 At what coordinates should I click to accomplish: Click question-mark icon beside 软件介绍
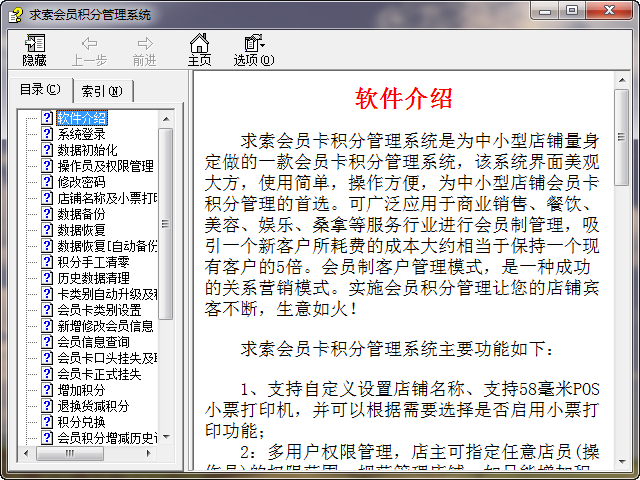[x=47, y=118]
